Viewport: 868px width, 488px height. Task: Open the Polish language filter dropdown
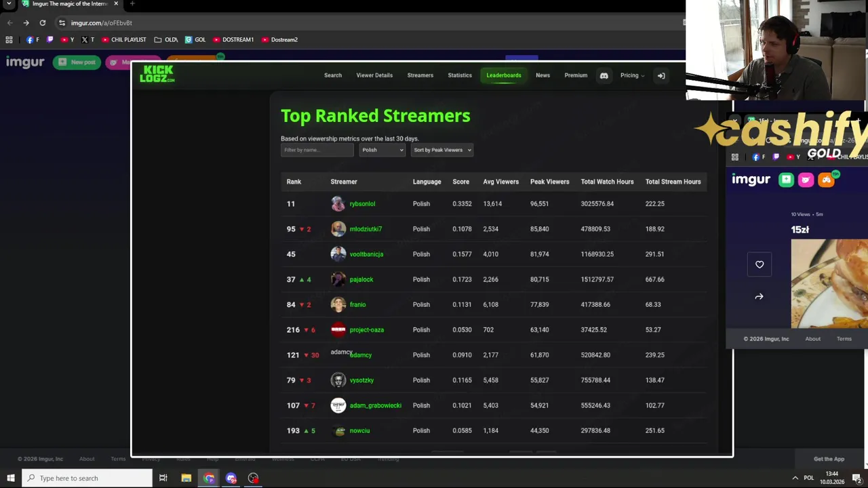pos(382,150)
